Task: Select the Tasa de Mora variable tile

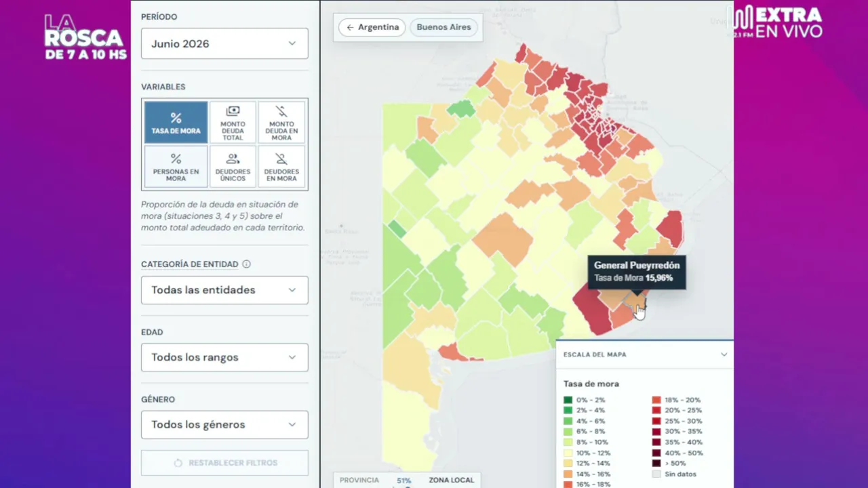Action: [x=176, y=122]
